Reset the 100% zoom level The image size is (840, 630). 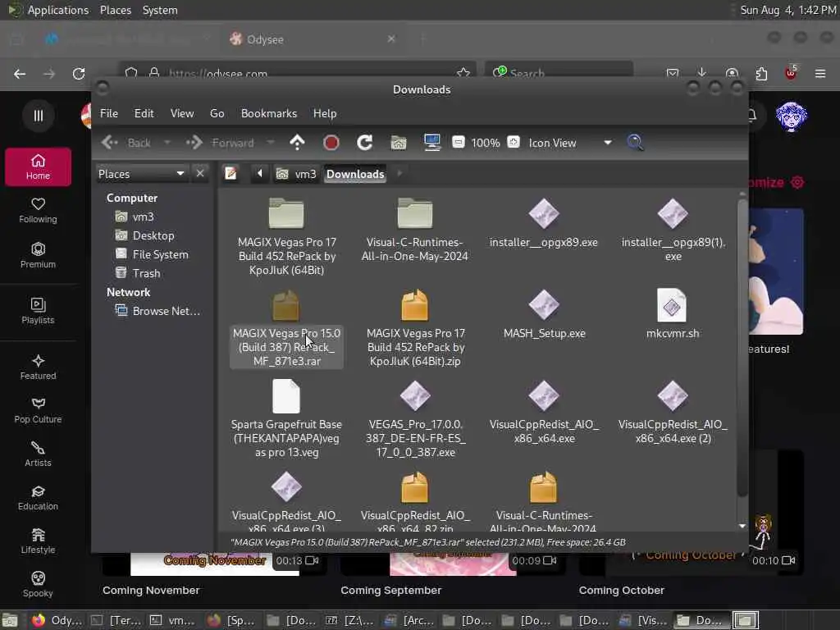pos(486,143)
